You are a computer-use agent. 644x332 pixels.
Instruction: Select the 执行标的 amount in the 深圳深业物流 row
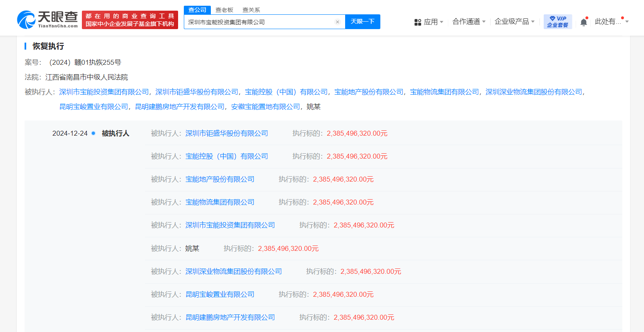[x=371, y=271]
